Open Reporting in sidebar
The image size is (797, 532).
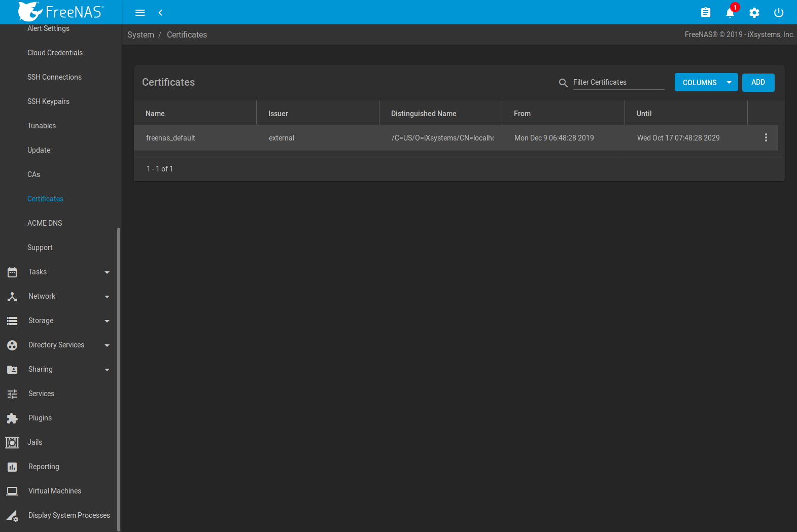[44, 467]
